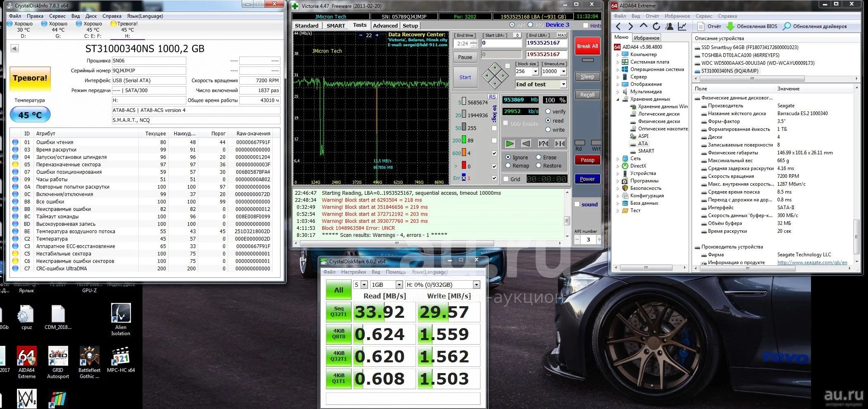
Task: Click right arrow in Victoria diamond pad
Action: (503, 76)
